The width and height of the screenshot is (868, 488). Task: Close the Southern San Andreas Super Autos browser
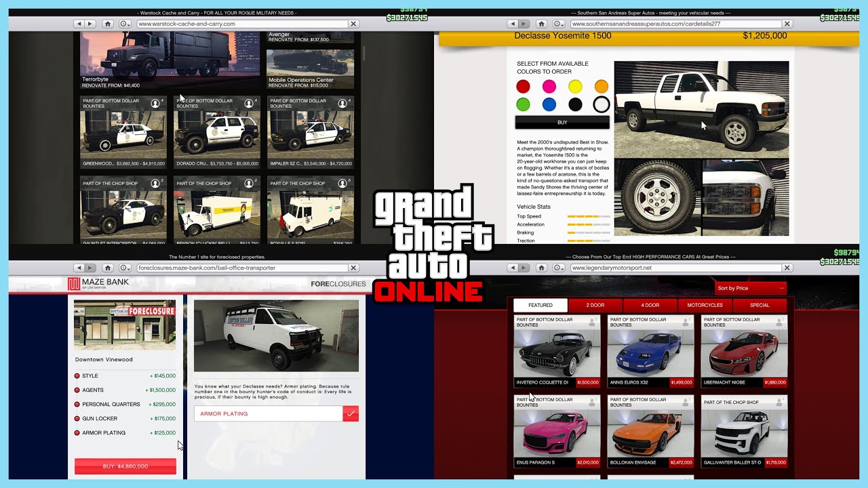tap(787, 24)
